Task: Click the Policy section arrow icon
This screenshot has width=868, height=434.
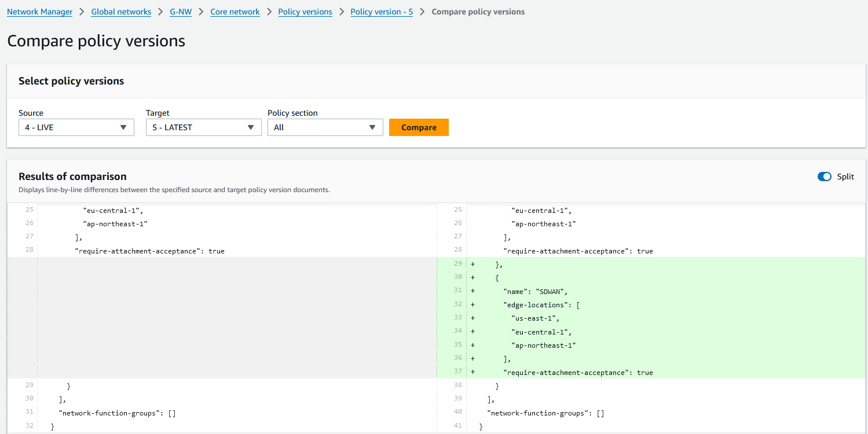Action: pyautogui.click(x=372, y=127)
